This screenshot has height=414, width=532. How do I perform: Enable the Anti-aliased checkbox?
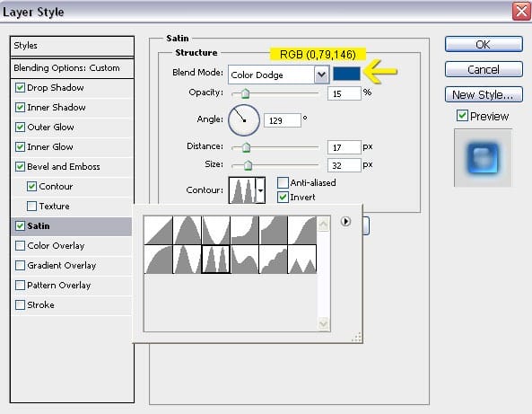click(283, 182)
